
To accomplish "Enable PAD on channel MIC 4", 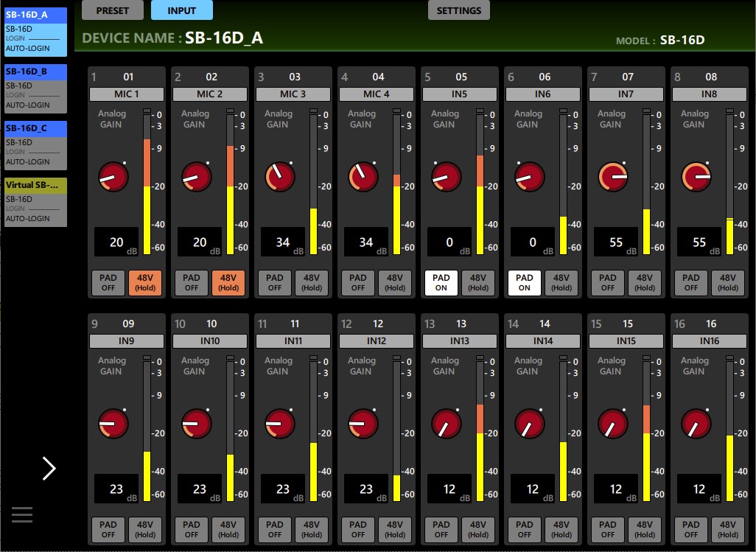I will 357,283.
